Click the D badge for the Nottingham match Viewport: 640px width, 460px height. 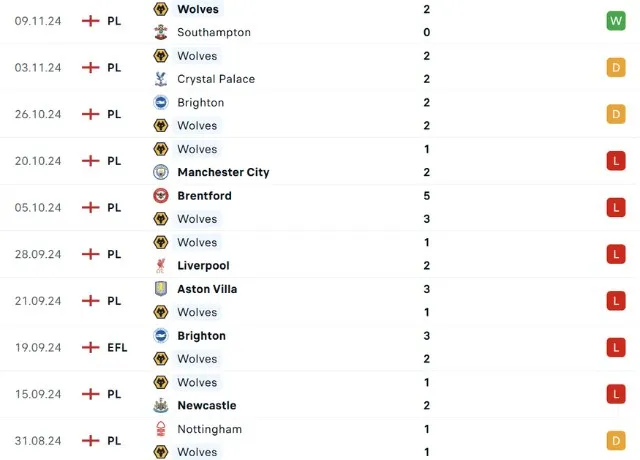coord(615,441)
